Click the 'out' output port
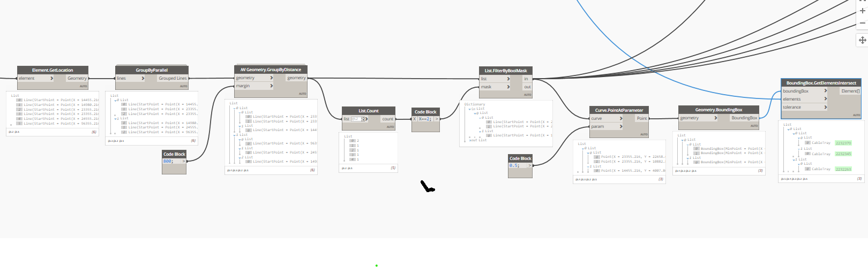The image size is (868, 267). (527, 87)
